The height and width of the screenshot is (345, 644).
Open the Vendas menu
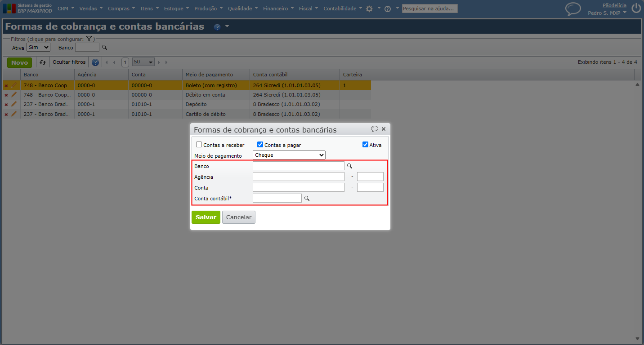click(91, 9)
